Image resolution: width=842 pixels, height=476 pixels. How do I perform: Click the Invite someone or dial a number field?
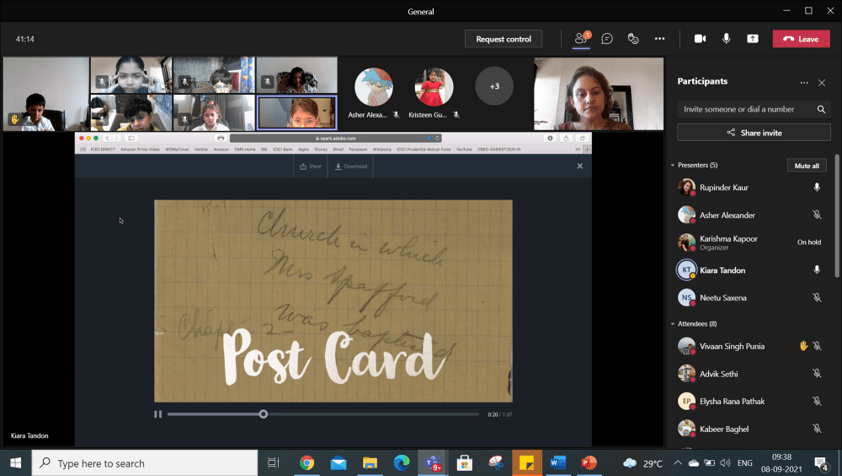click(746, 109)
